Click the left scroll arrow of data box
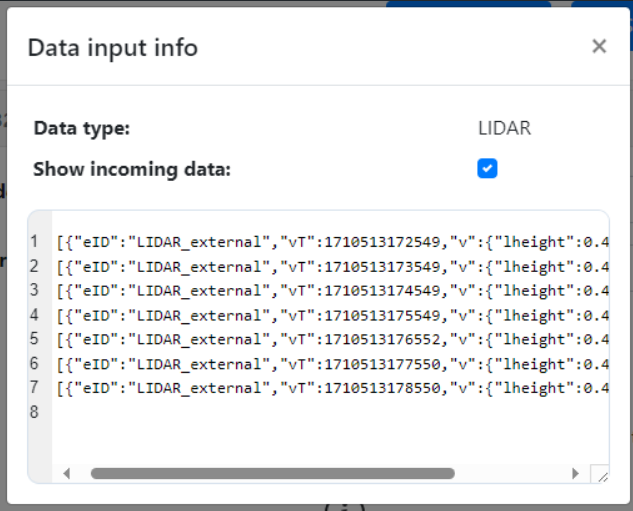Screen dimensions: 633x511 68,474
